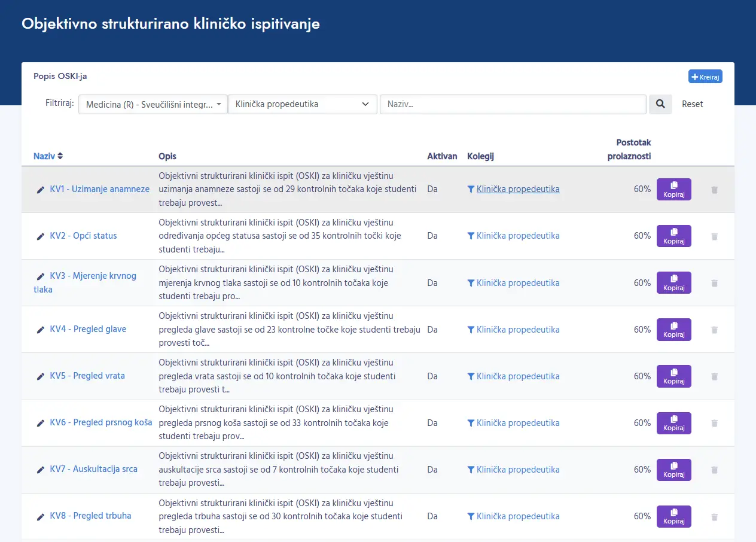756x542 pixels.
Task: Open the Medicina (R) study program dropdown
Action: click(153, 104)
